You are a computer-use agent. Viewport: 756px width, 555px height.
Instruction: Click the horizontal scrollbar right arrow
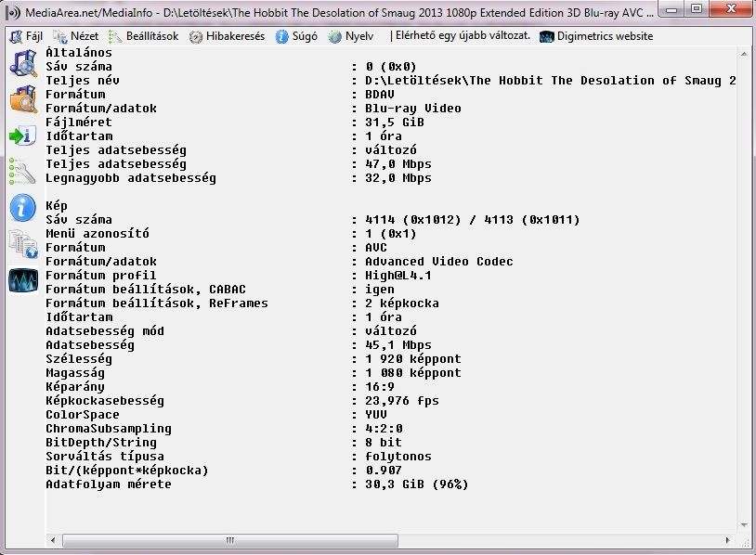click(x=727, y=540)
